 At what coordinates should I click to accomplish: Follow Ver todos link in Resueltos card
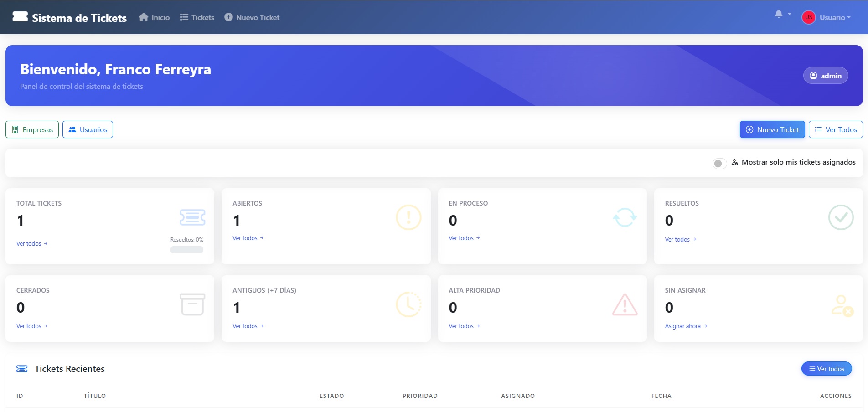pyautogui.click(x=680, y=240)
